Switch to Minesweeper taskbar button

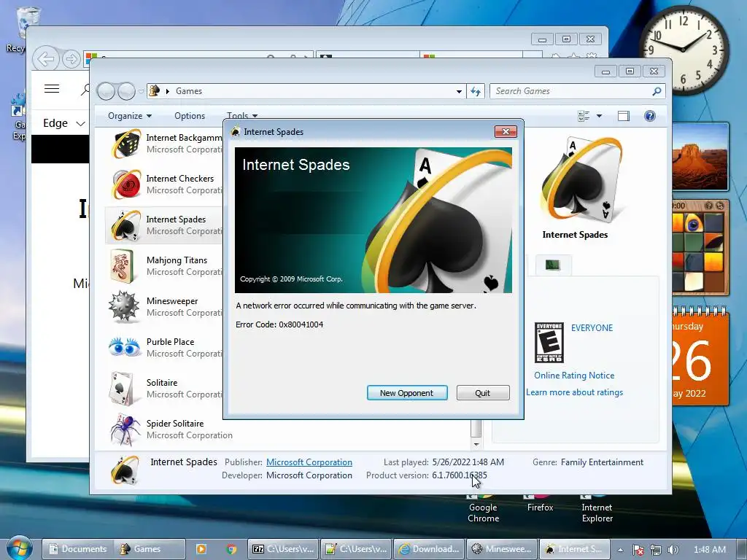click(502, 549)
